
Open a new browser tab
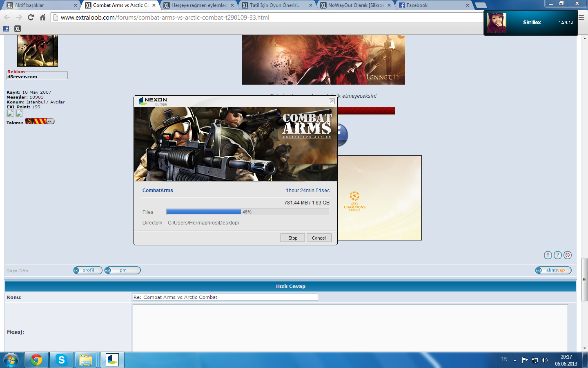tap(481, 5)
